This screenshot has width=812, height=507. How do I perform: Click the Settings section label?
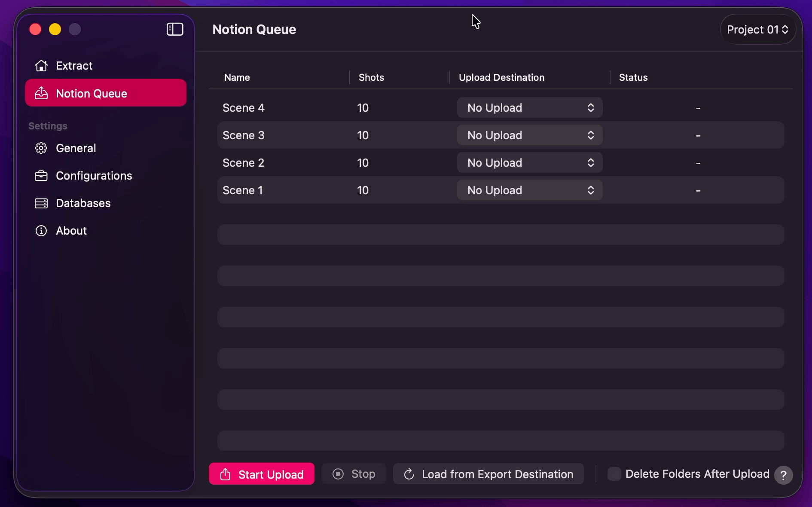click(48, 126)
